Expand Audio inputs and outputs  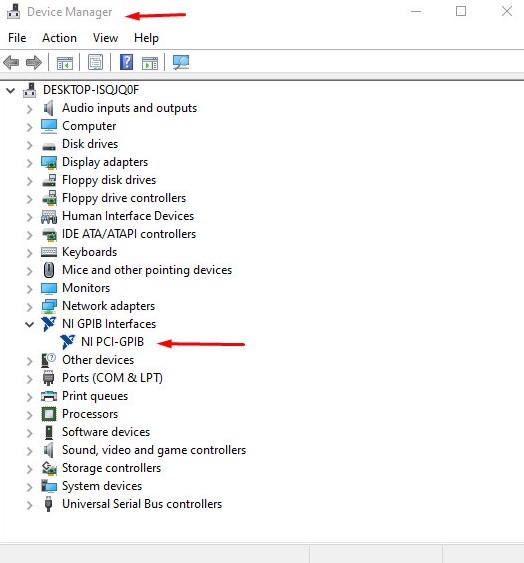(29, 109)
